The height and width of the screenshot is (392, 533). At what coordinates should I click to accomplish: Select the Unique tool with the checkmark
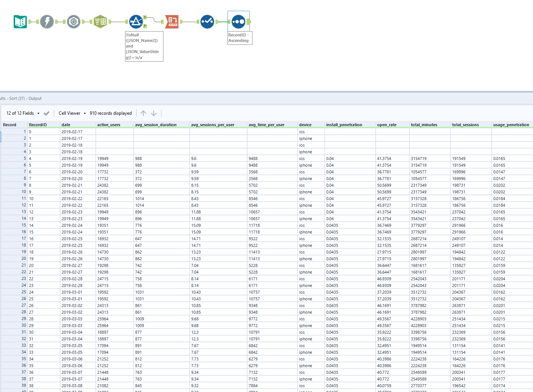coord(207,22)
